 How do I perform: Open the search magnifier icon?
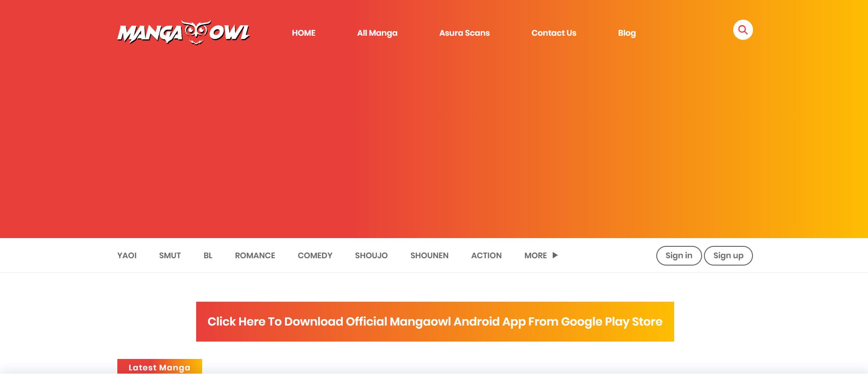click(742, 30)
